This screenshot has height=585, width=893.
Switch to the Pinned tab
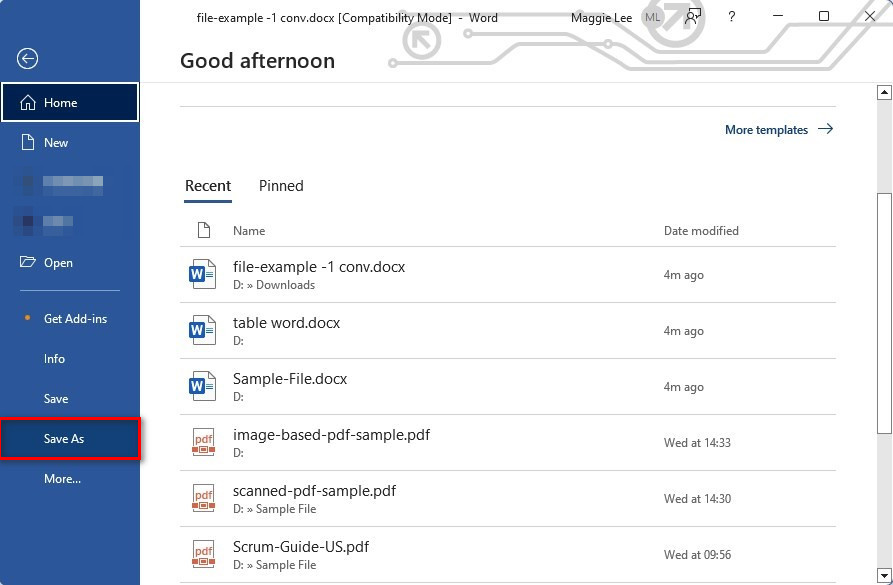tap(281, 186)
